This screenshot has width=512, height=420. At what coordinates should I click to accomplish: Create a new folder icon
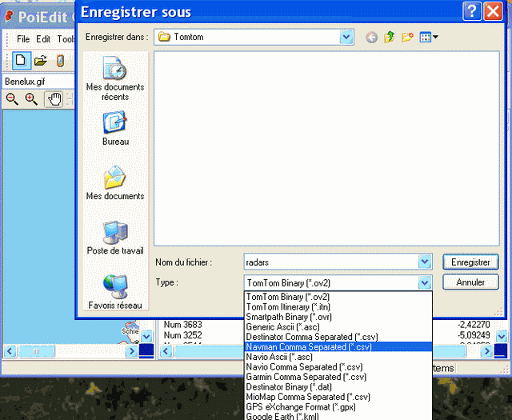click(407, 37)
